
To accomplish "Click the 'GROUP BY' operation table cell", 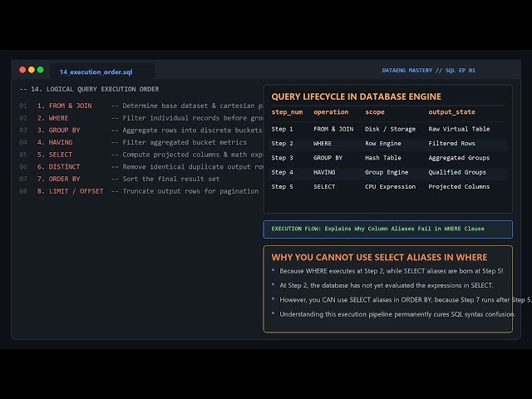I will coord(328,158).
